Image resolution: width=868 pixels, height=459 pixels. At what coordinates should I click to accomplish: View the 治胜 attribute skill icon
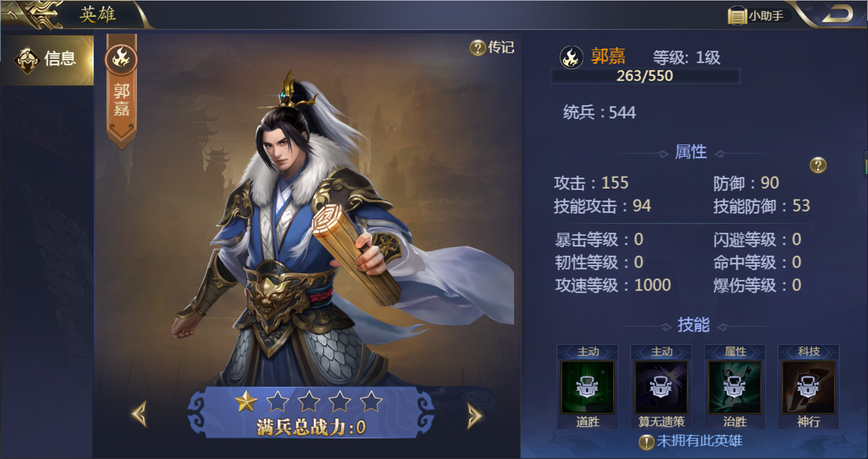coord(735,387)
